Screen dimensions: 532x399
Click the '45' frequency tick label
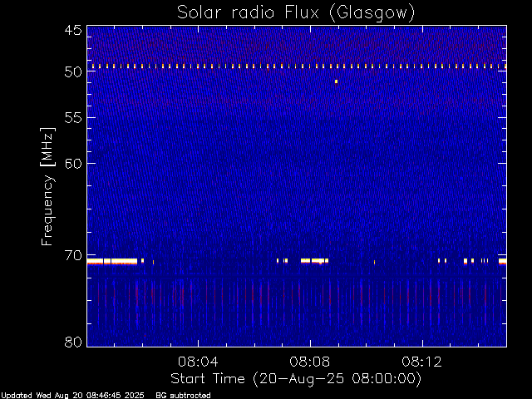point(73,31)
